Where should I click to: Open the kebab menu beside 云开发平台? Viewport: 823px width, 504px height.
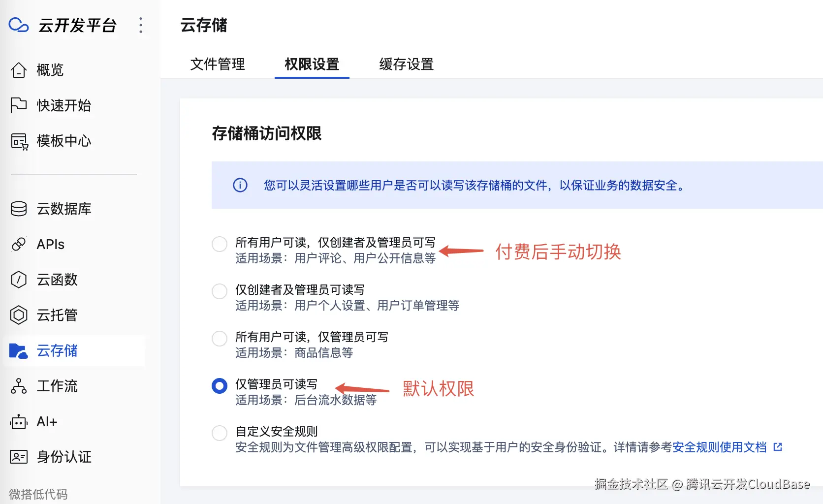pos(141,25)
